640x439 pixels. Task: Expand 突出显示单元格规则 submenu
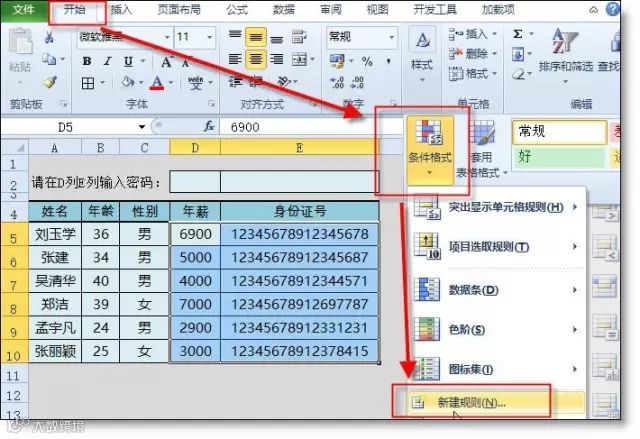[498, 207]
